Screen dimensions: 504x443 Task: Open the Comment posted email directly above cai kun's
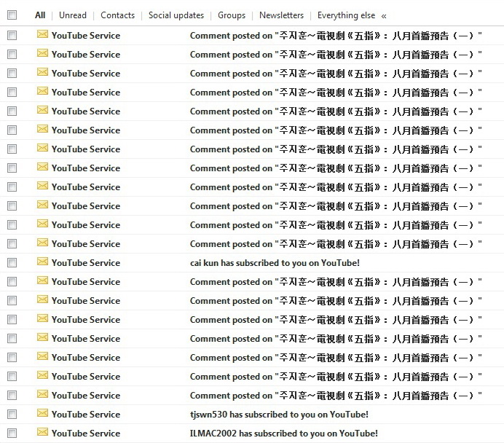[x=336, y=243]
